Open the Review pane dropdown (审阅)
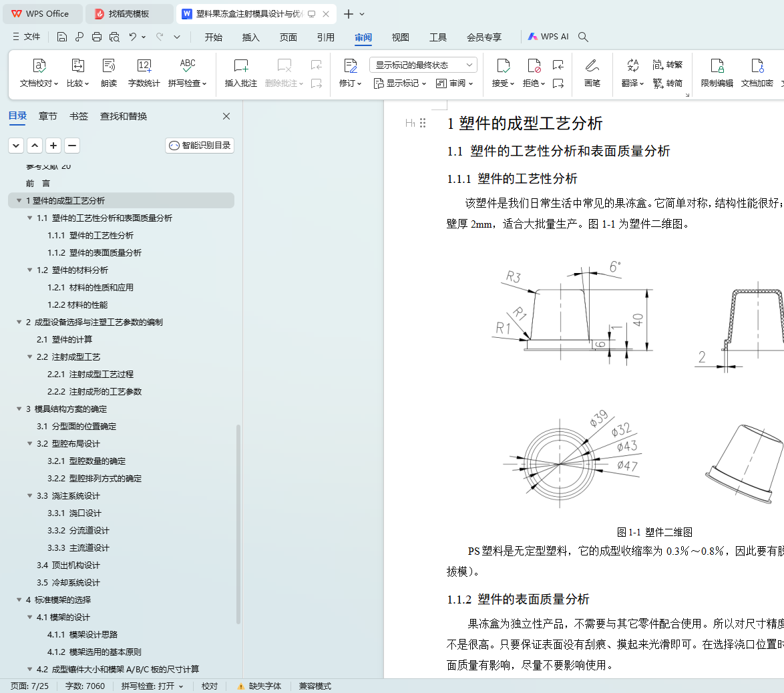 (x=455, y=83)
